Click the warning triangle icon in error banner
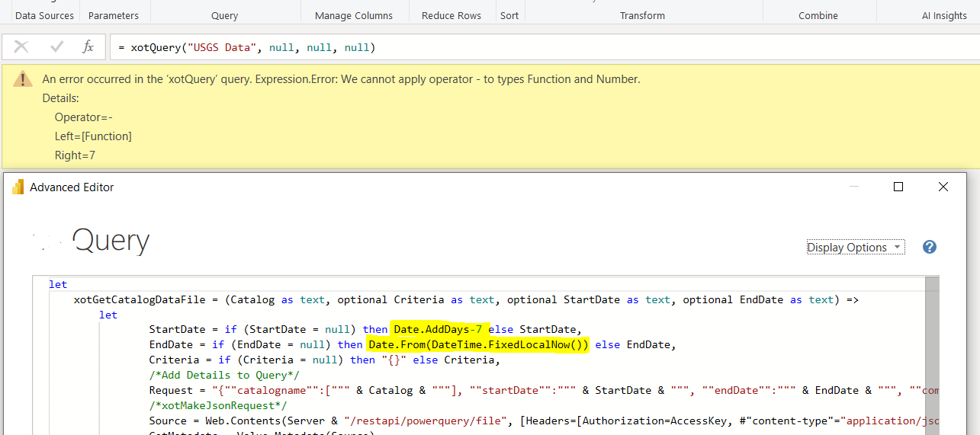 tap(24, 78)
